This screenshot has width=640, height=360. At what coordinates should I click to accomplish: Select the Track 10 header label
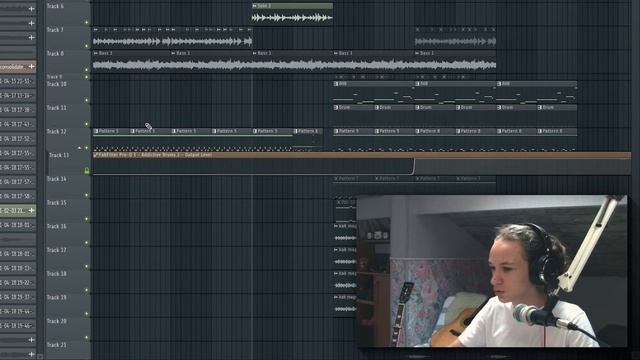(56, 84)
